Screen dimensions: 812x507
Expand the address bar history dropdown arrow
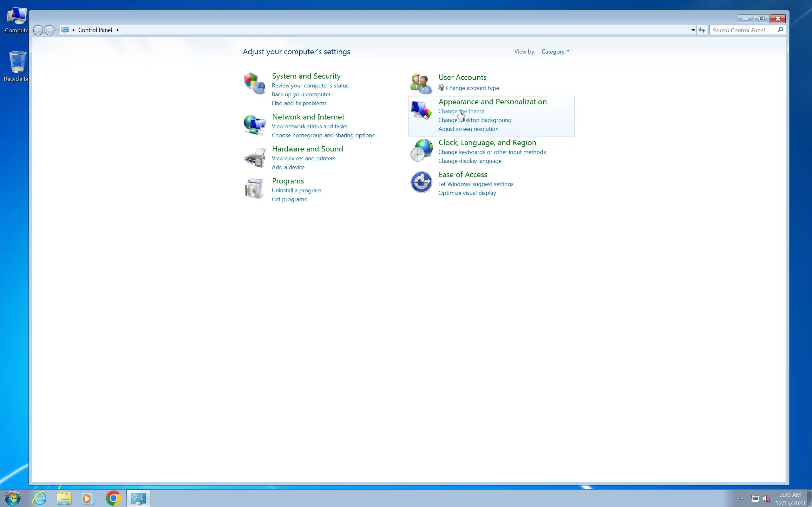pos(693,30)
